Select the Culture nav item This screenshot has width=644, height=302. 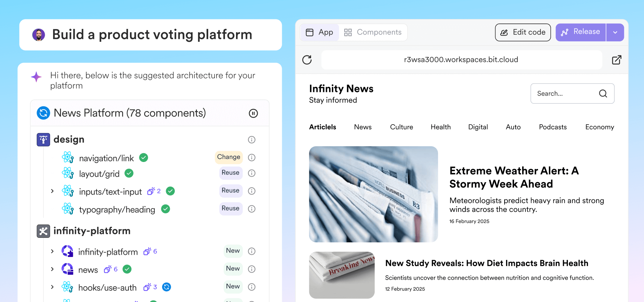pos(401,127)
